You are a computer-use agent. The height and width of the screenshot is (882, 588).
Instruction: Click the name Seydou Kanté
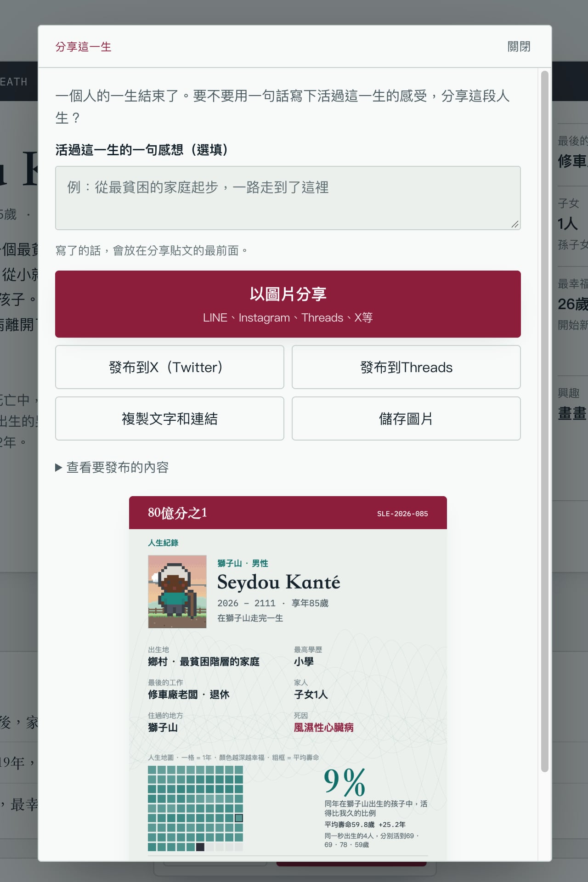pyautogui.click(x=279, y=582)
